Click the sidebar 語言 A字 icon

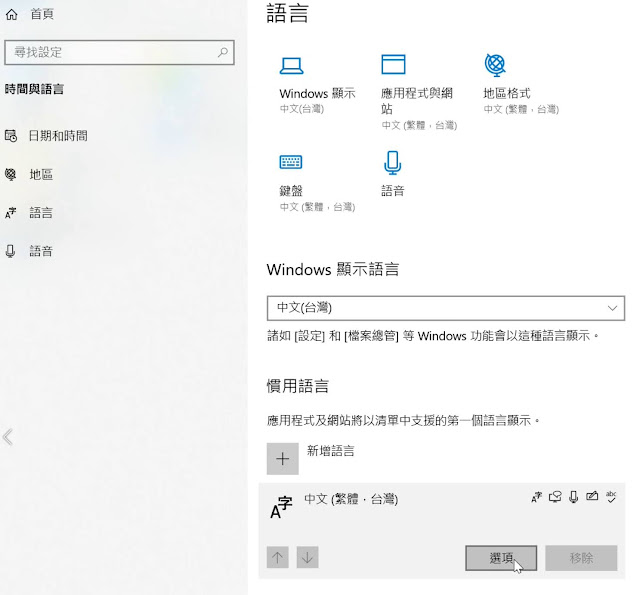point(11,213)
